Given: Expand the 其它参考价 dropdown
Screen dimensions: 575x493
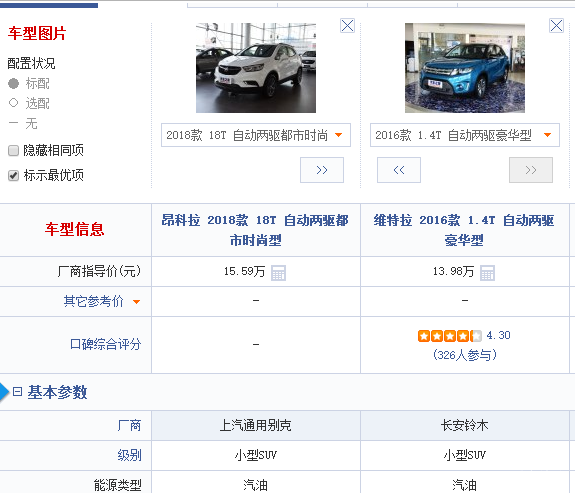Looking at the screenshot, I should (102, 301).
